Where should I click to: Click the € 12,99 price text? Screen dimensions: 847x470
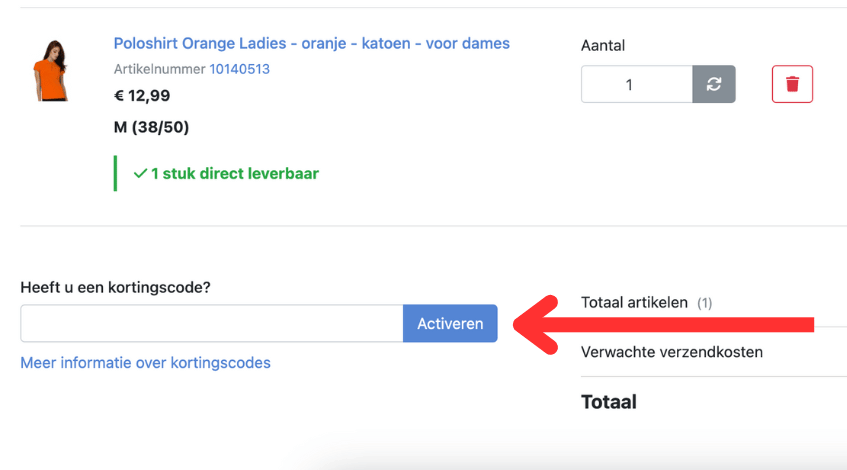pyautogui.click(x=142, y=96)
